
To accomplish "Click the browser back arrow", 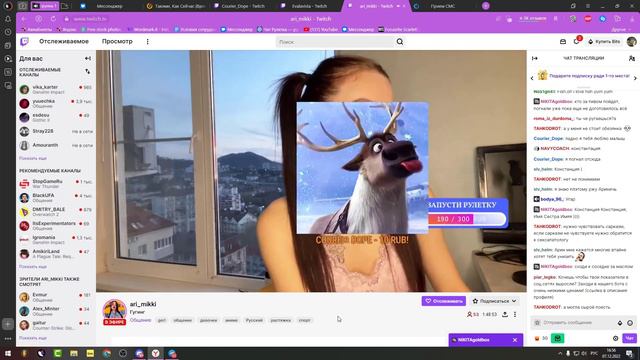I will point(24,19).
